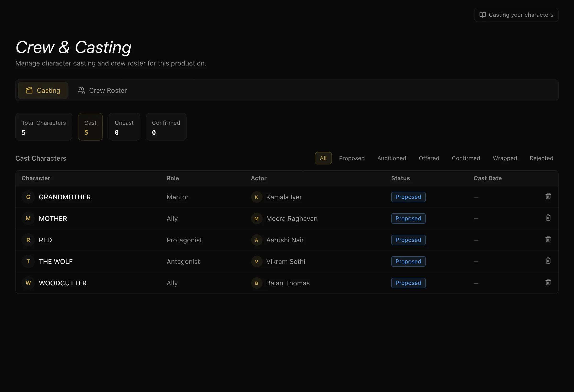
Task: Filter cast by Auditioned status
Action: pyautogui.click(x=392, y=158)
